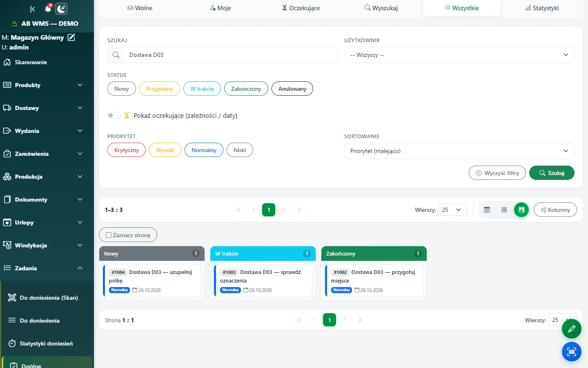This screenshot has width=588, height=368.
Task: Open task card #1004 Dostawa D03
Action: [x=152, y=280]
